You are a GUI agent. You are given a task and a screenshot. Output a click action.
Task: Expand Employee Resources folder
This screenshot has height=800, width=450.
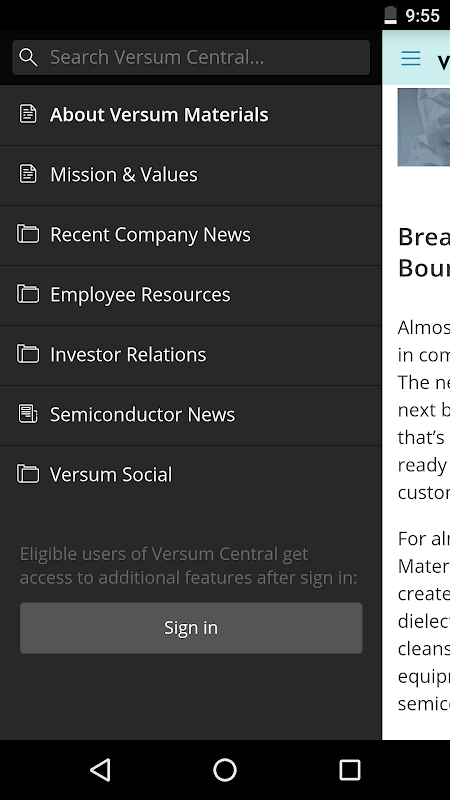coord(190,295)
